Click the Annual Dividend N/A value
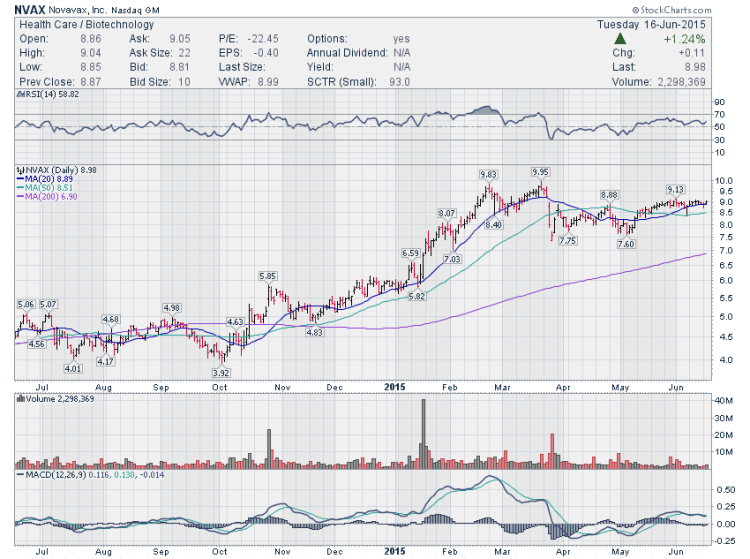 [402, 53]
